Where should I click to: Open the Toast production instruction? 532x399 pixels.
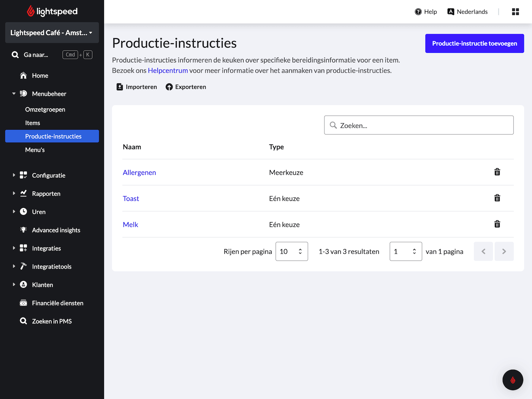pyautogui.click(x=131, y=199)
